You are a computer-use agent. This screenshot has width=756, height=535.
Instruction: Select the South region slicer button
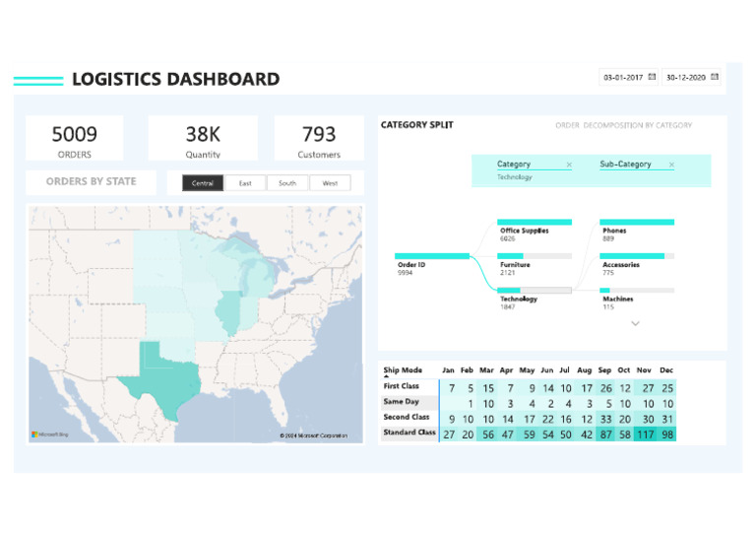tap(287, 183)
